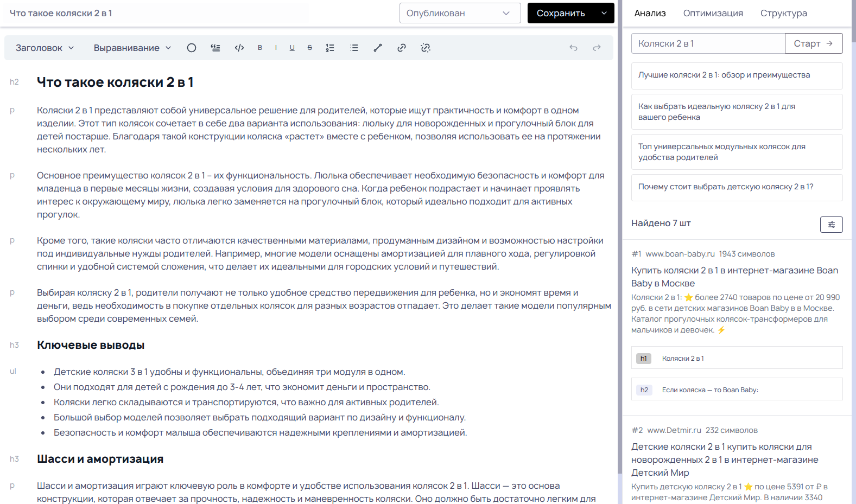
Task: Insert a bulleted list
Action: point(354,48)
